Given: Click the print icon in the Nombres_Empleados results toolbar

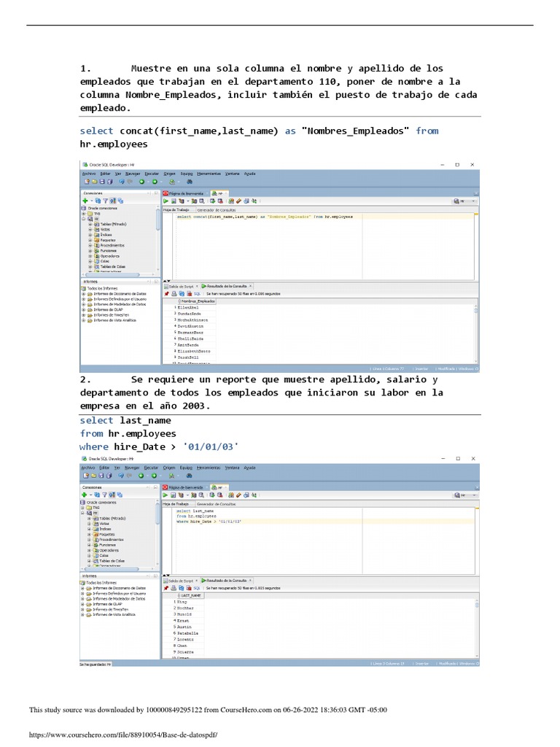Looking at the screenshot, I should tap(174, 294).
